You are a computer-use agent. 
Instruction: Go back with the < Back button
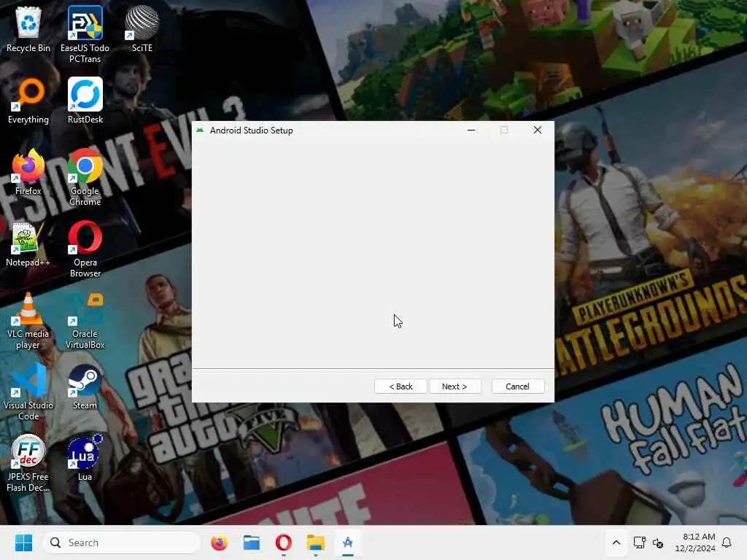pos(400,386)
